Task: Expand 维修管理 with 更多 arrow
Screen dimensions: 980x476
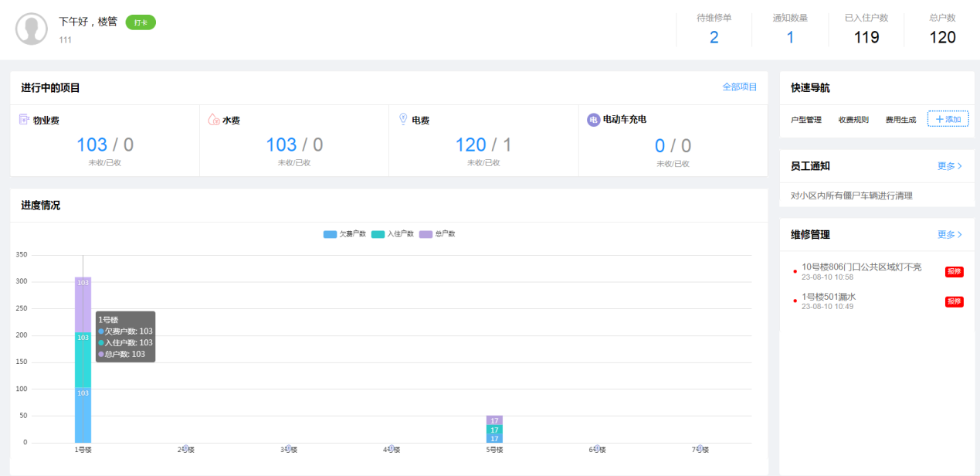Action: (x=949, y=235)
